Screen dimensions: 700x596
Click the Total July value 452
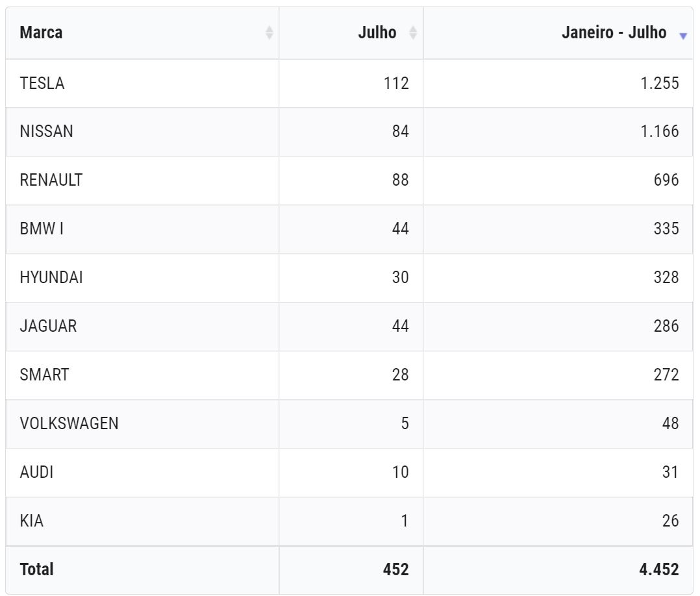(x=396, y=569)
